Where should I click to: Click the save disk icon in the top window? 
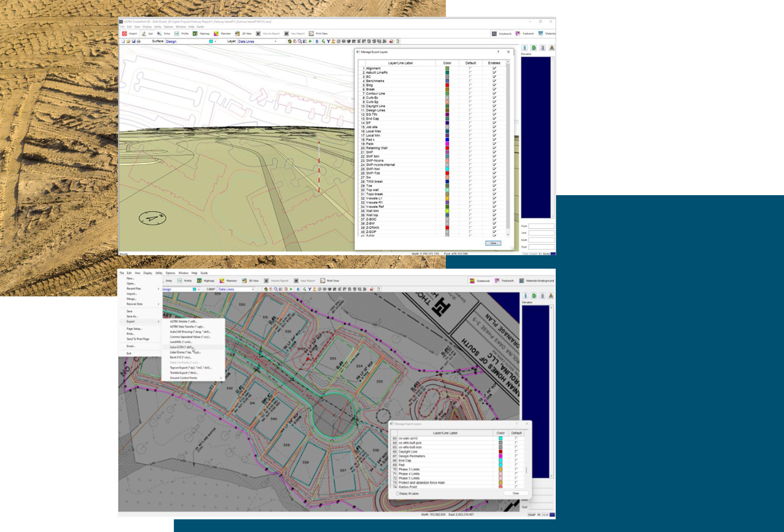(x=134, y=41)
